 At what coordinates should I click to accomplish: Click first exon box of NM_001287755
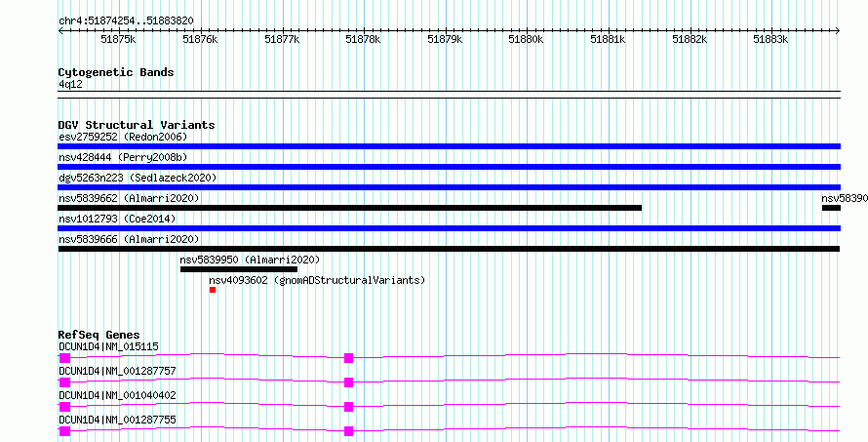point(64,431)
